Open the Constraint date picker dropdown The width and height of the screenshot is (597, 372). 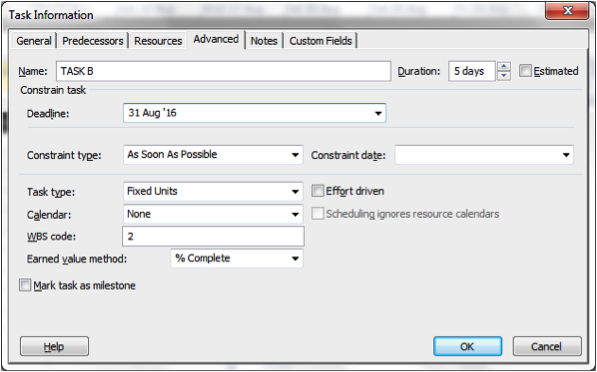pyautogui.click(x=566, y=155)
